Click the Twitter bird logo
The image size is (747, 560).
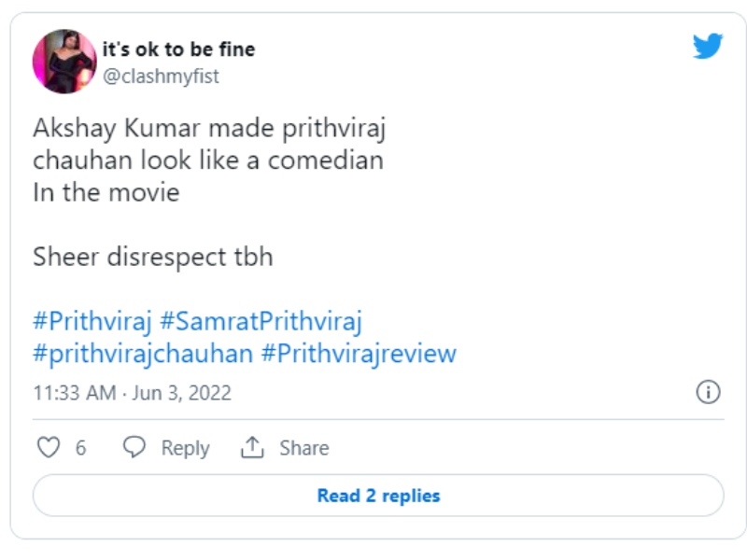pyautogui.click(x=708, y=46)
